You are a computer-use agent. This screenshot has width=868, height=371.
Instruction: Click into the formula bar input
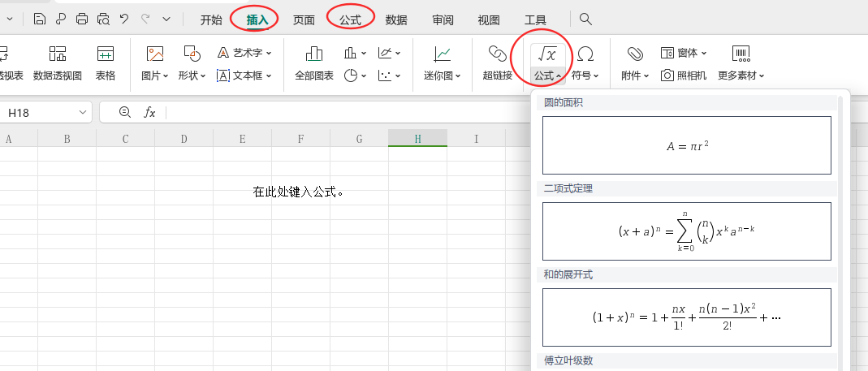point(349,112)
